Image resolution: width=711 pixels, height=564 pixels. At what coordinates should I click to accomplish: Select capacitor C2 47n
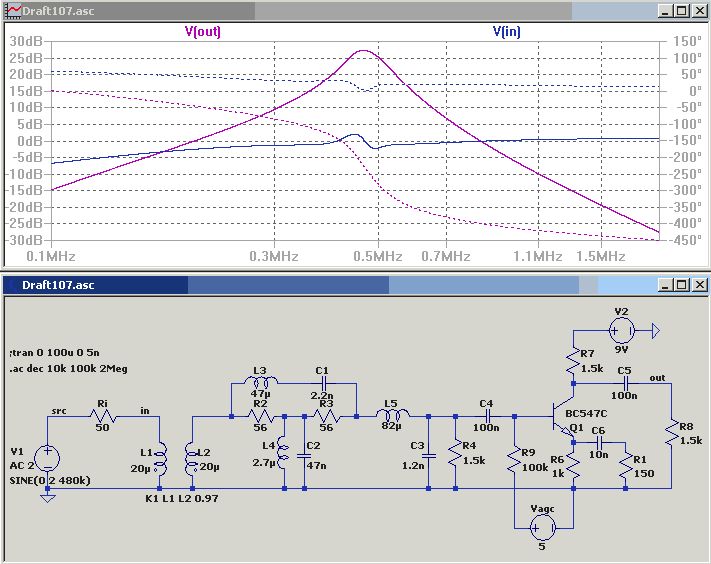304,455
